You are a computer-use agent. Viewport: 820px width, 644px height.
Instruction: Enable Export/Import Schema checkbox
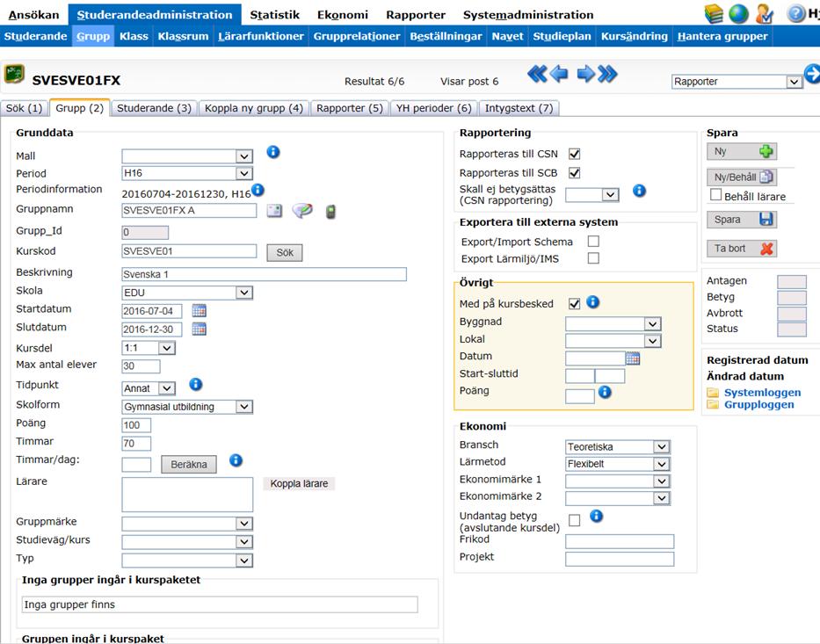pyautogui.click(x=593, y=242)
